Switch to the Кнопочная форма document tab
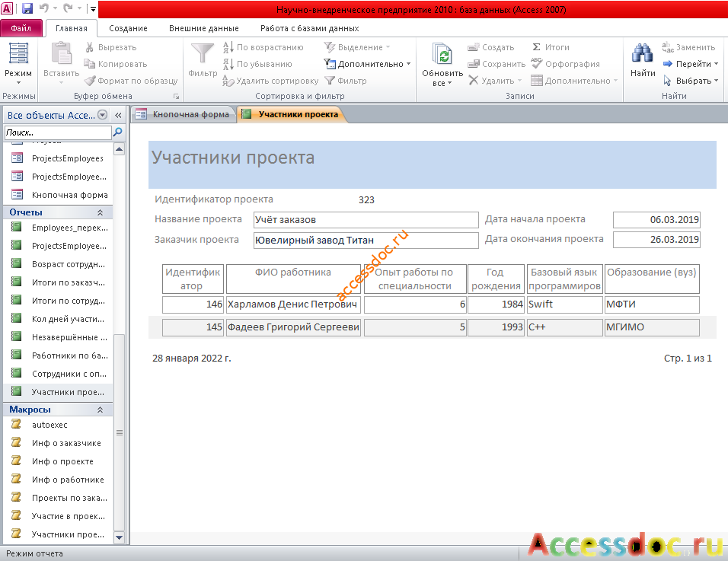The image size is (728, 561). (184, 114)
